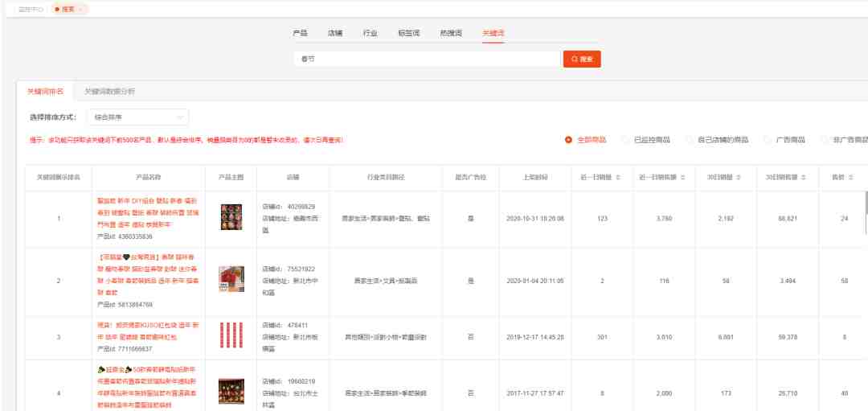View main image of rank 4 product
Screen dimensions: 868x411
(x=231, y=391)
